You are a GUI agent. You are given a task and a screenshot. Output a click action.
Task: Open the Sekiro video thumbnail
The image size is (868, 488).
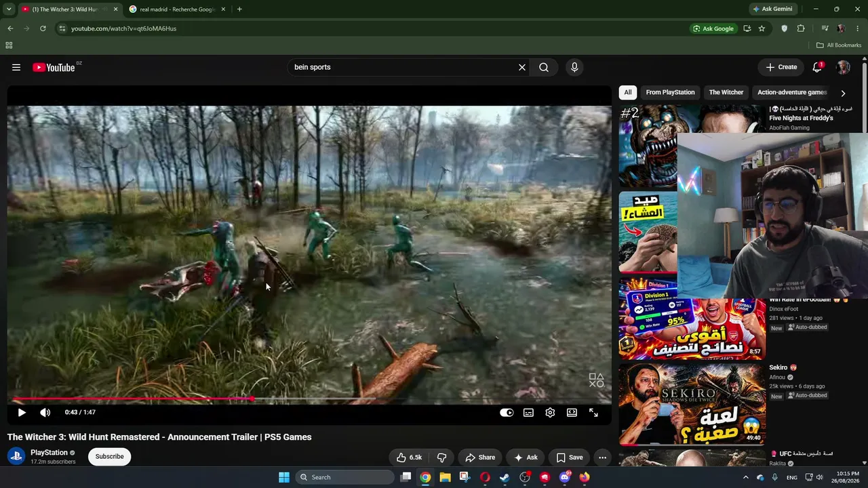point(692,403)
